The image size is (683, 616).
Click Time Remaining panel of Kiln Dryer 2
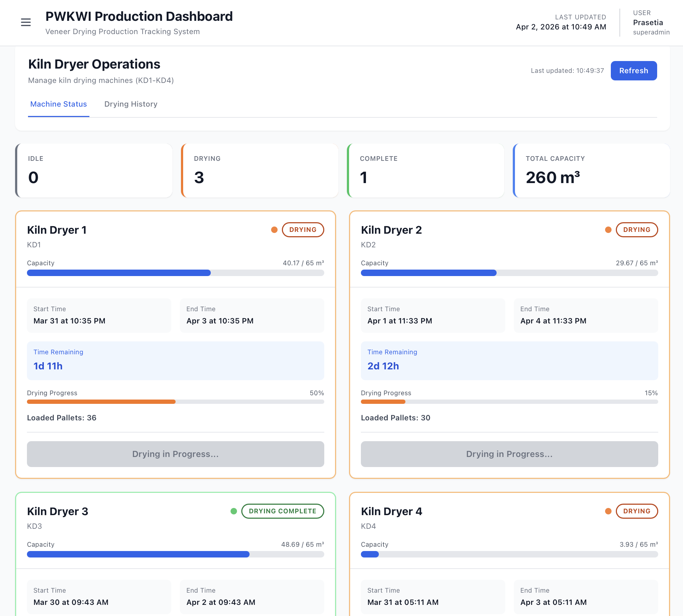click(x=509, y=360)
